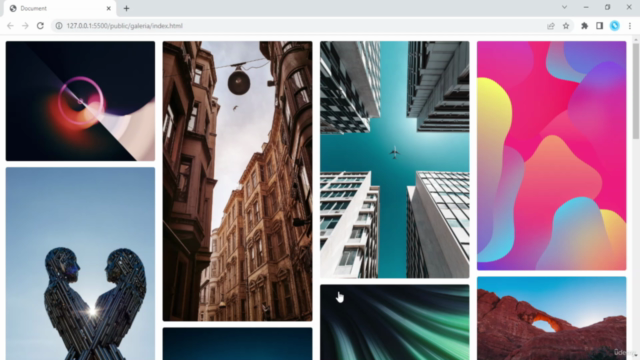Go forward with the arrow button
This screenshot has width=640, height=360.
[25, 26]
